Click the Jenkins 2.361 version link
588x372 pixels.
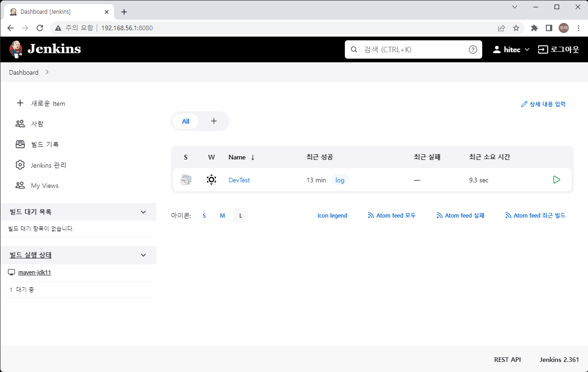pyautogui.click(x=559, y=360)
